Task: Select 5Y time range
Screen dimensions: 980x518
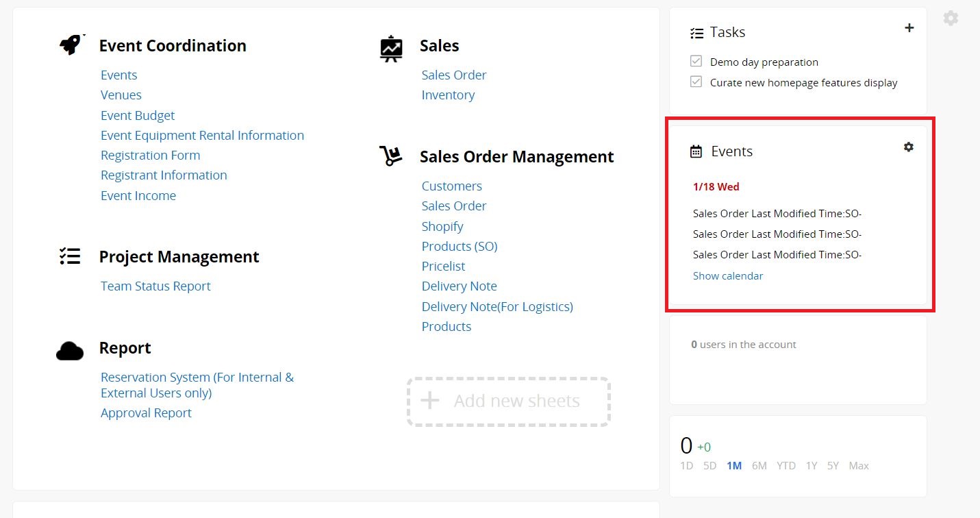Action: (833, 466)
